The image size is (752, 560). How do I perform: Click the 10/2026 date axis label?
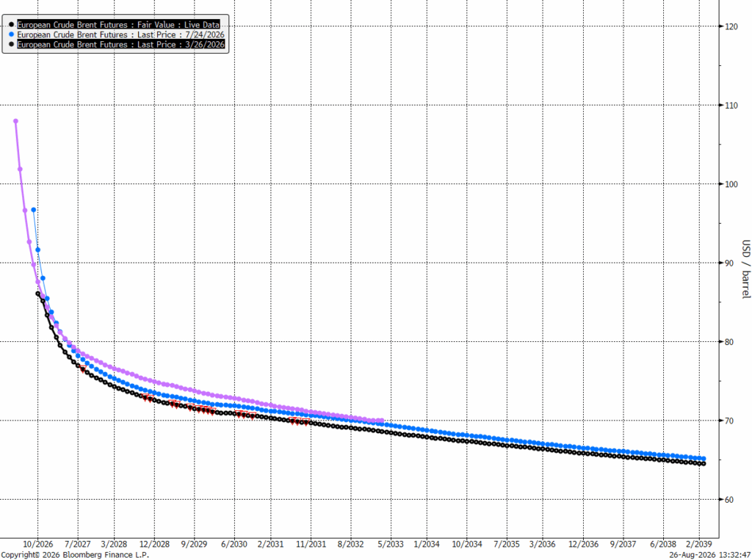(x=38, y=544)
